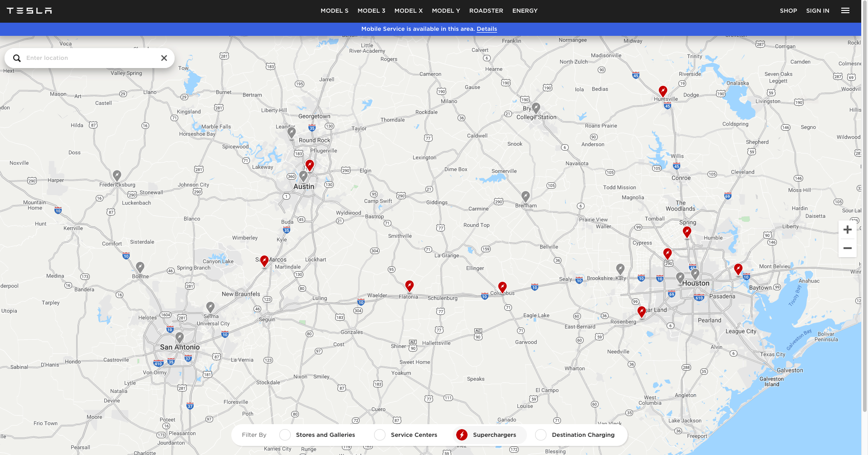Click the lightning bolt icon in Superchargers filter

pos(462,435)
